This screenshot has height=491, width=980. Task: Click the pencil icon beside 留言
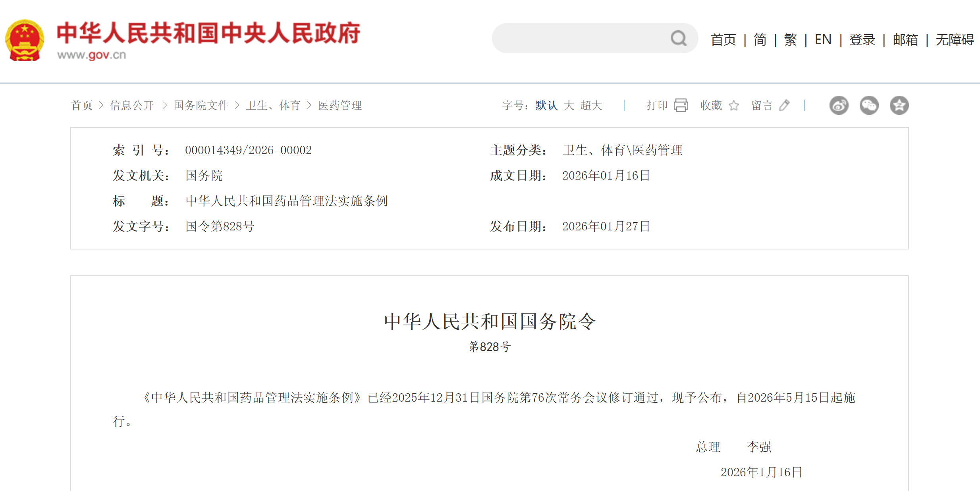[784, 105]
